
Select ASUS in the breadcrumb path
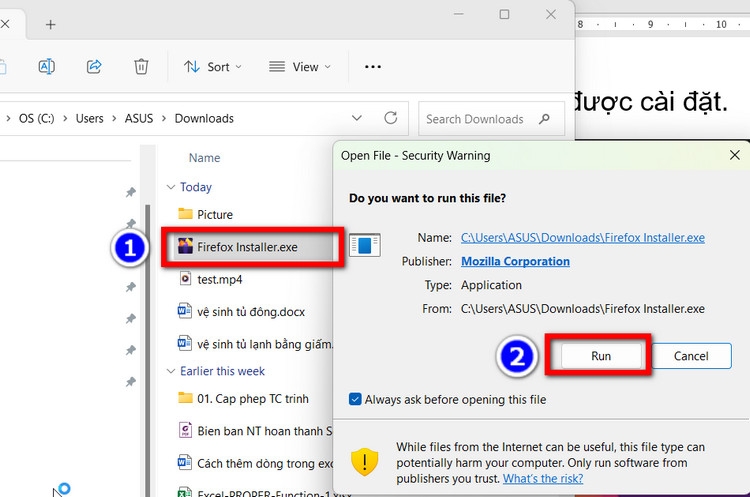139,119
